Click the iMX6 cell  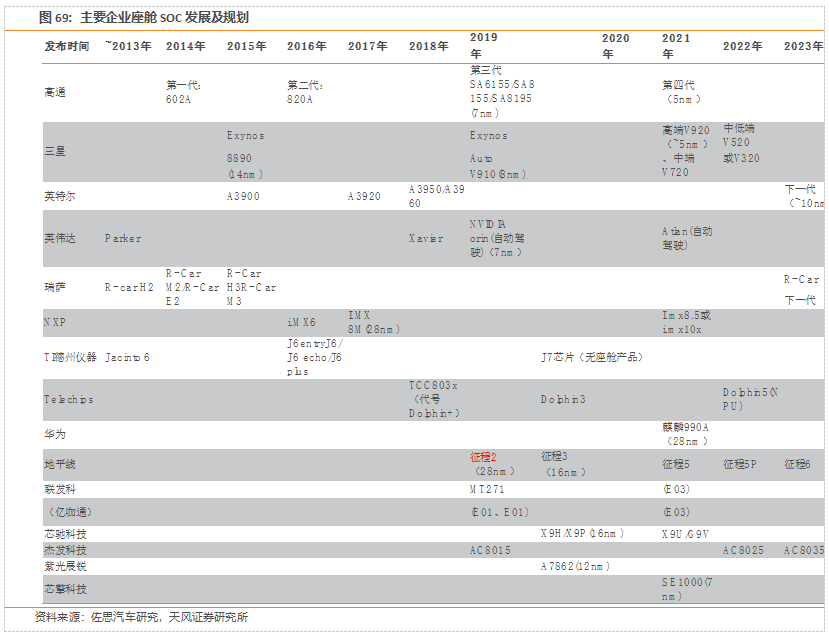[301, 323]
